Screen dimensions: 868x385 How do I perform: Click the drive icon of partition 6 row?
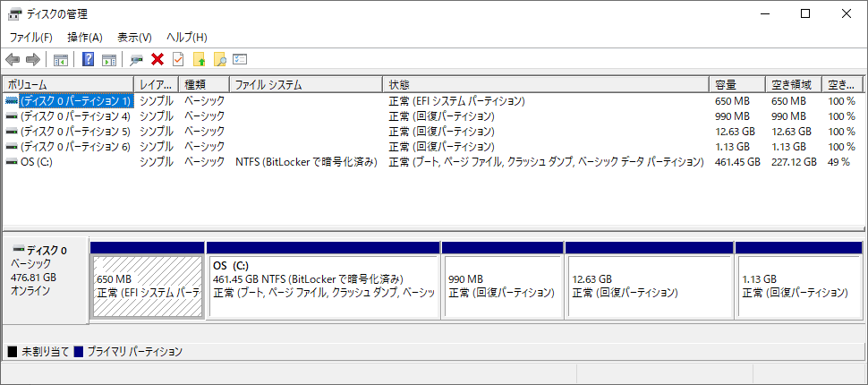coord(12,147)
